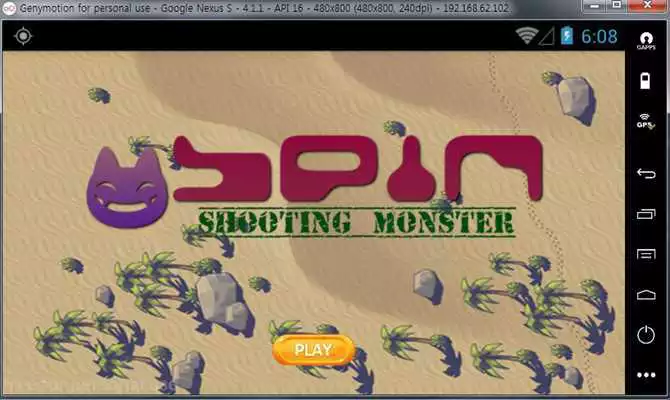
Task: Tap the Wi-Fi signal icon in status bar
Action: coord(526,35)
